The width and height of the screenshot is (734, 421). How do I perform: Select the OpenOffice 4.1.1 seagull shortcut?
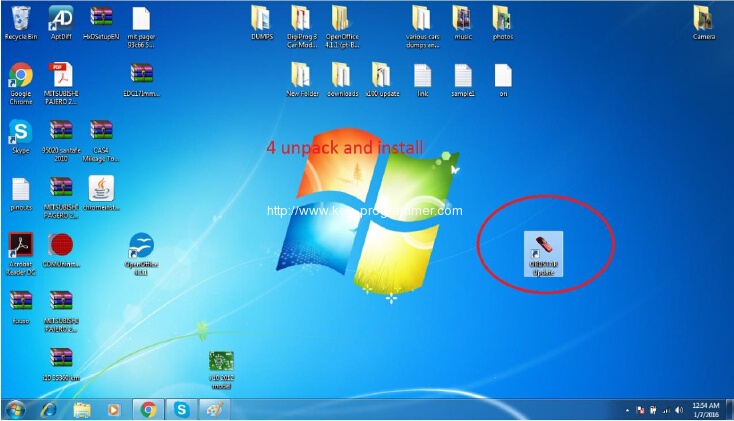[141, 254]
